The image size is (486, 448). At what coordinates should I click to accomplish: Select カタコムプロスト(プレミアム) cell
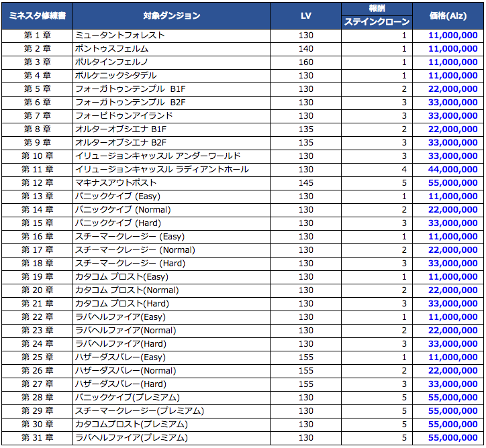(171, 425)
